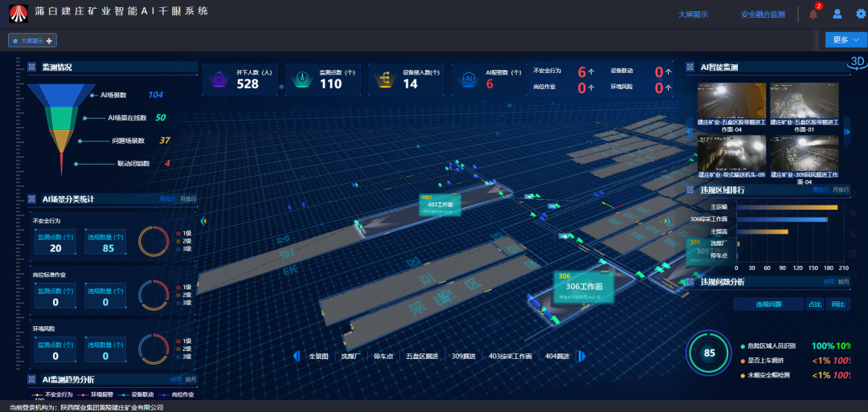Switch 违规区域排行 to 周排行

[821, 190]
